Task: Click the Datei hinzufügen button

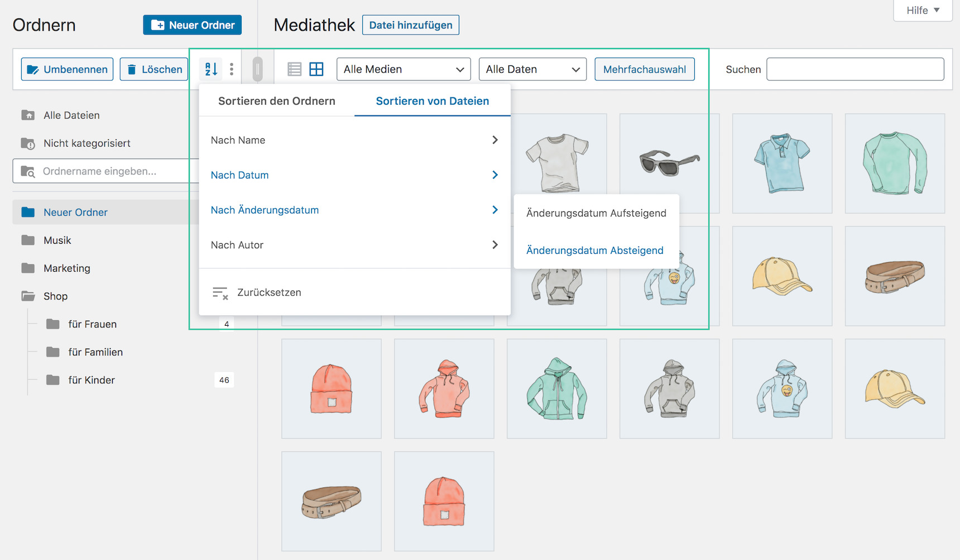Action: point(410,25)
